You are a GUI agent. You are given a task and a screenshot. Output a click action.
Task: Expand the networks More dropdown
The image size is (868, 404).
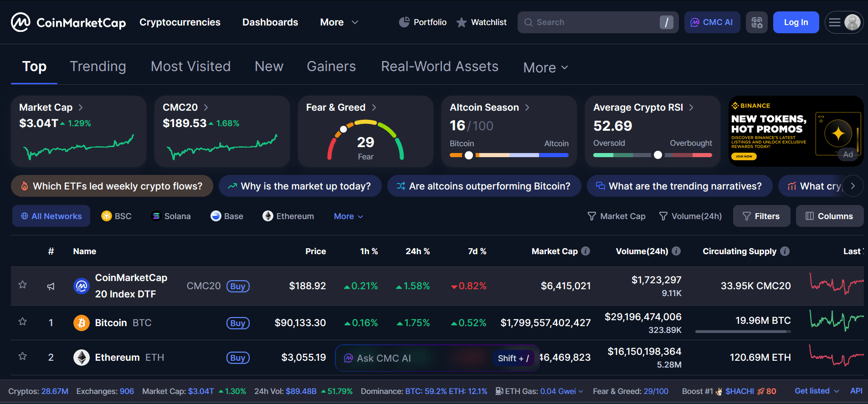click(x=348, y=216)
